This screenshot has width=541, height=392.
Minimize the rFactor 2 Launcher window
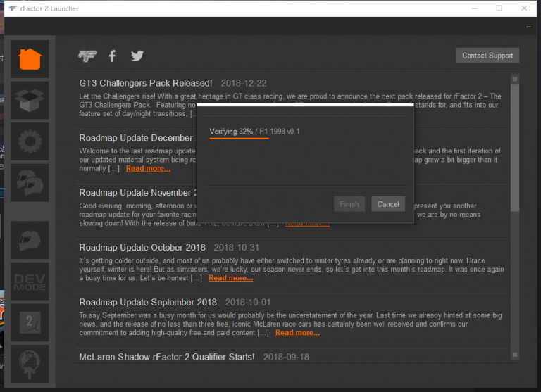[x=475, y=8]
